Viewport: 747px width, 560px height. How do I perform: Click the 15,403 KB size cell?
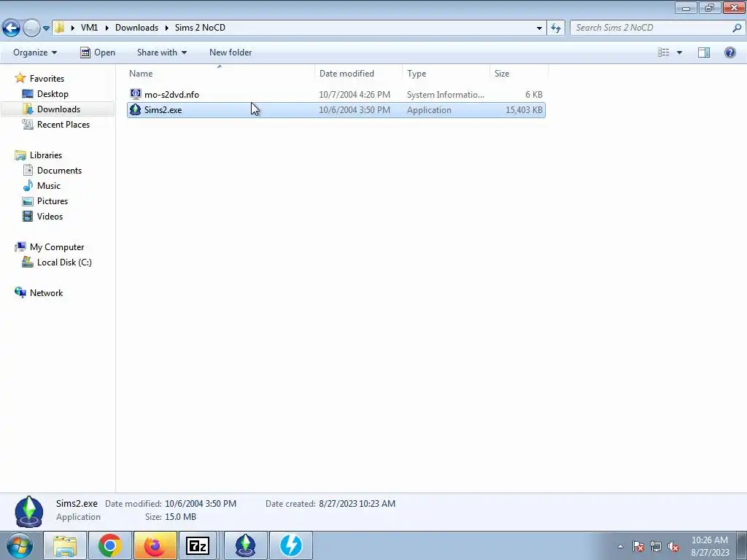click(x=524, y=110)
